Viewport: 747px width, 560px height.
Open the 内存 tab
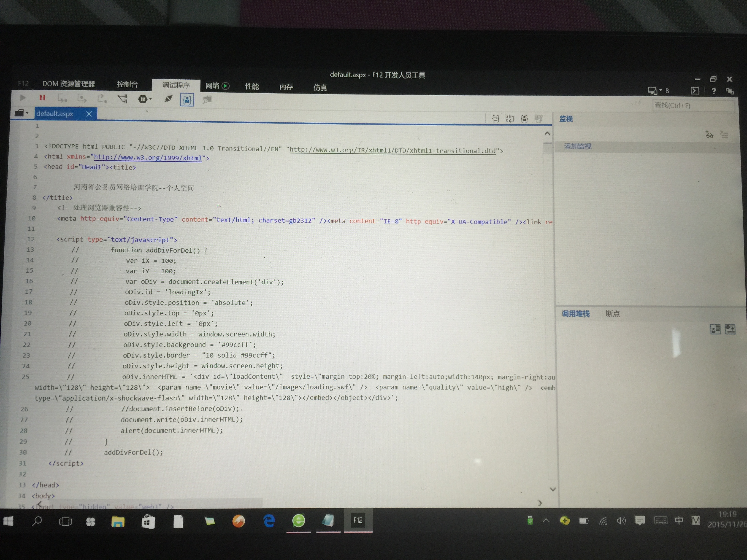pos(286,87)
